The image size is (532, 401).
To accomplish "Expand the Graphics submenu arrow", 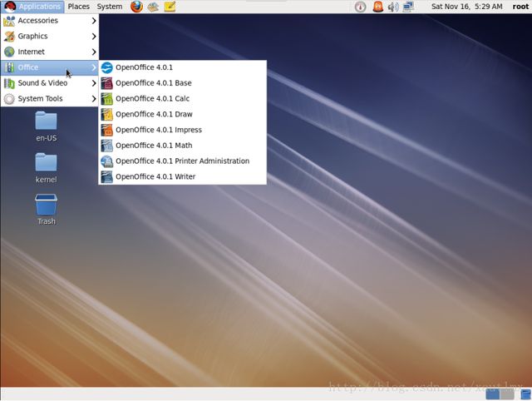I will [94, 37].
